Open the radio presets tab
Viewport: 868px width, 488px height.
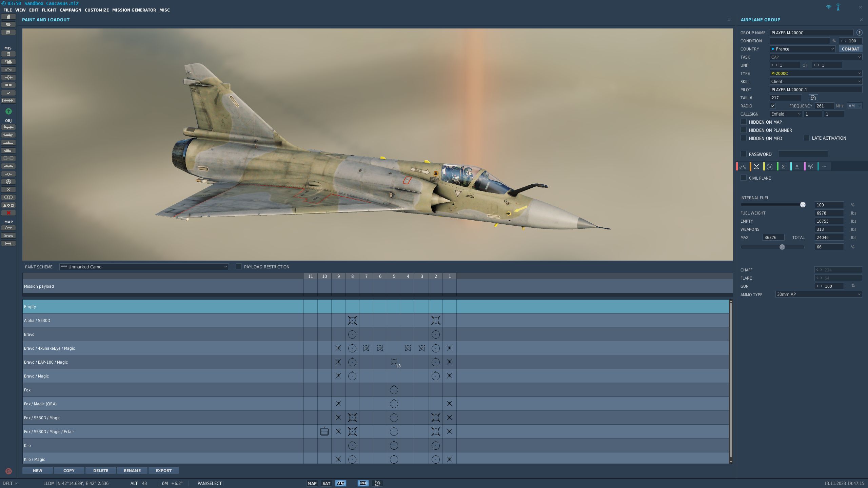point(810,166)
